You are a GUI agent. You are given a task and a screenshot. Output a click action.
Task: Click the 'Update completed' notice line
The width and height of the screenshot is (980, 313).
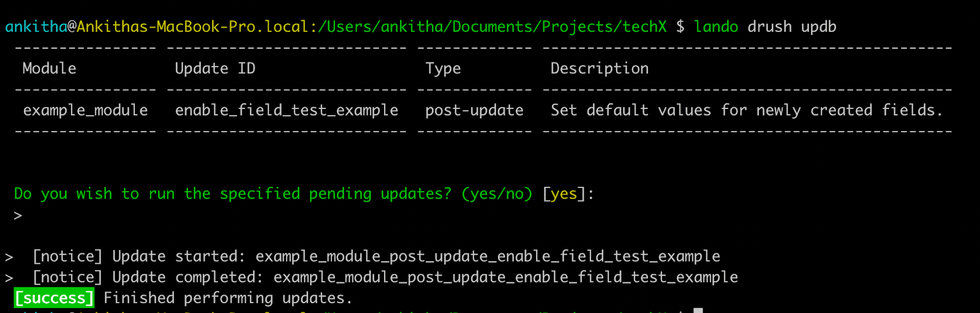(x=385, y=277)
